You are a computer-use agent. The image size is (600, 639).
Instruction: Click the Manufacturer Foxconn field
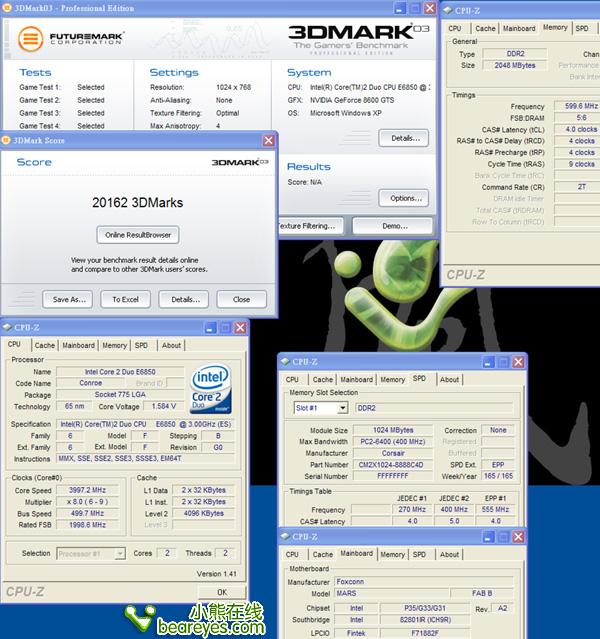click(424, 582)
